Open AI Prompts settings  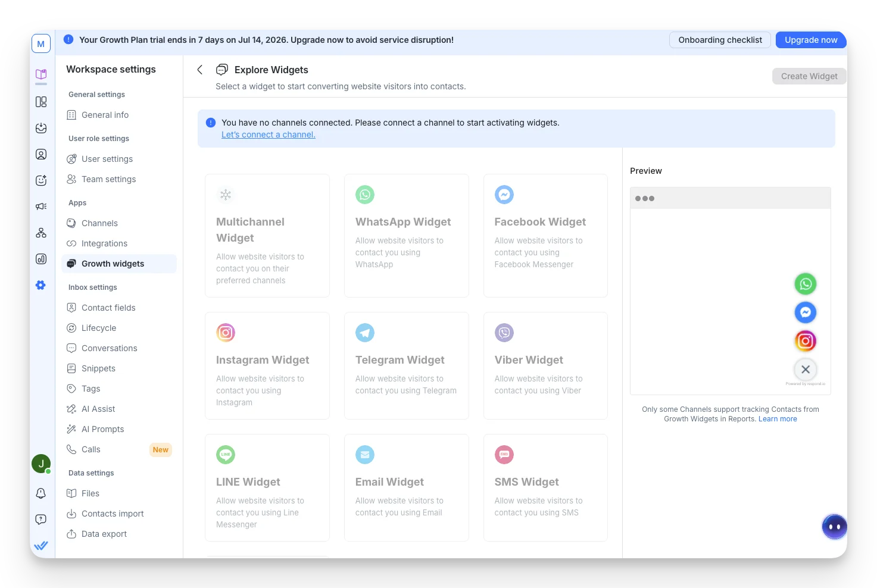119,429
